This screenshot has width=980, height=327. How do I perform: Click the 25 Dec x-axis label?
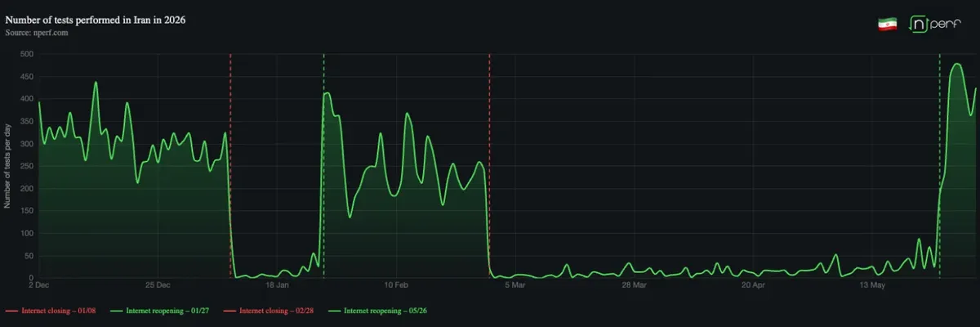click(158, 285)
